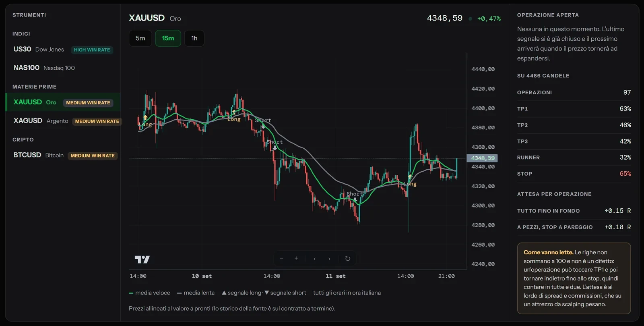Click the HIGH WIN RATE badge
The width and height of the screenshot is (644, 326).
point(92,50)
